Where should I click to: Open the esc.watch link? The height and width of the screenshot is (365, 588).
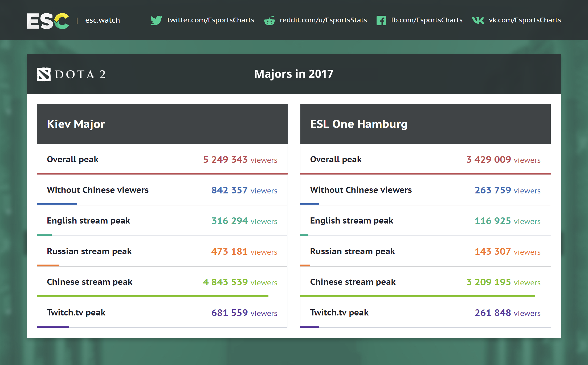click(x=103, y=20)
